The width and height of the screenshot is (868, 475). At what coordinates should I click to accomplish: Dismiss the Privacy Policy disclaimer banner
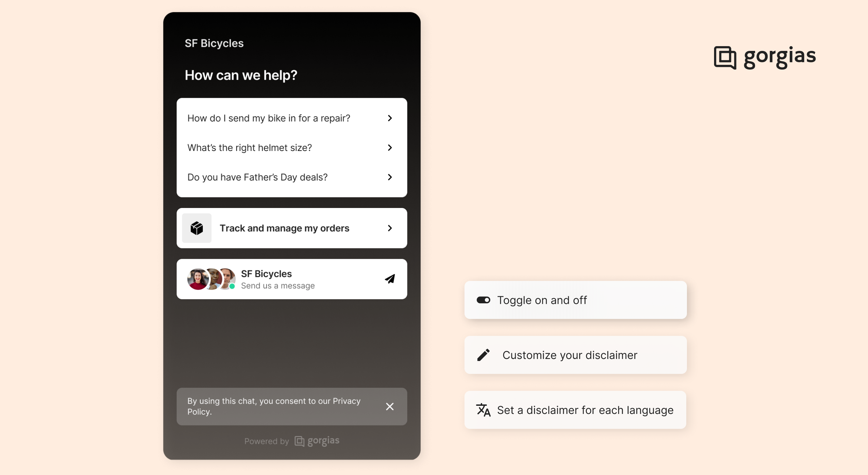click(x=389, y=406)
